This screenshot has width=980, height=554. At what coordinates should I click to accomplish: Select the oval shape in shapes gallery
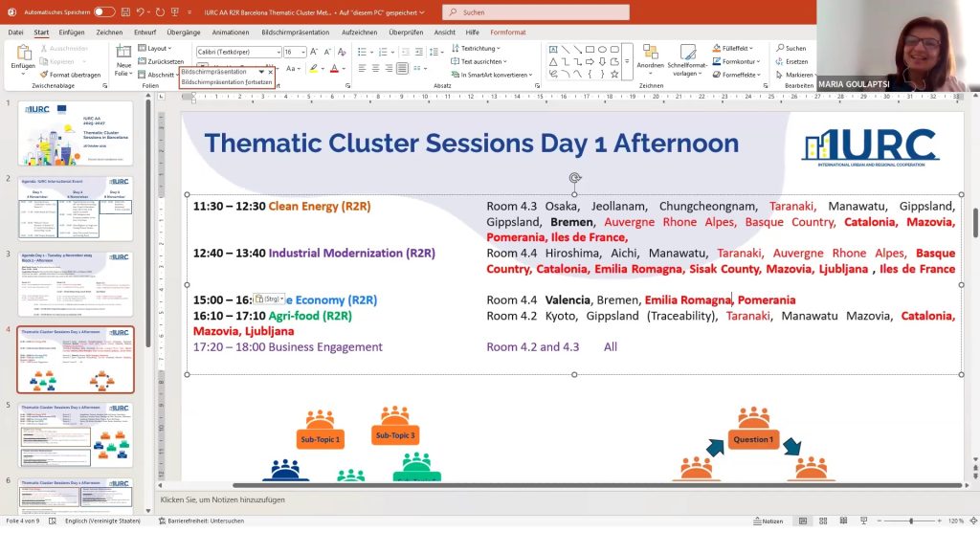602,50
